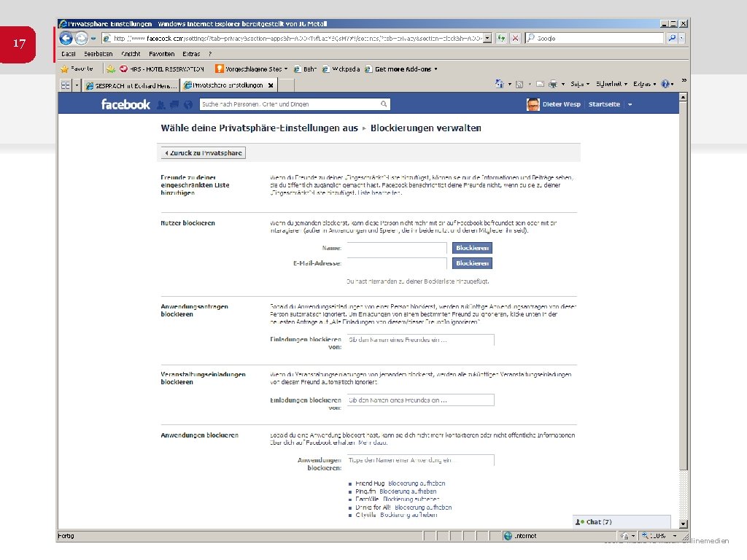The width and height of the screenshot is (747, 560).
Task: Expand the address bar URL dropdown
Action: point(487,38)
